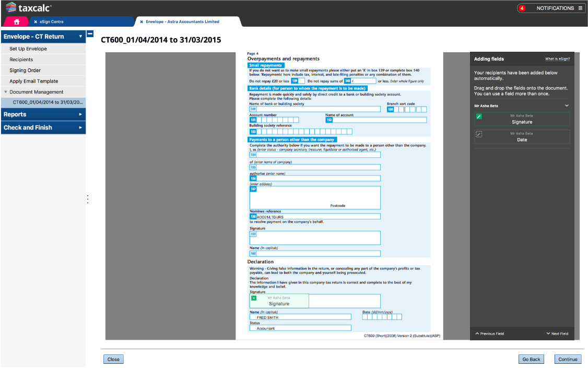The width and height of the screenshot is (588, 368).
Task: Close the eSign Centre tab
Action: [x=36, y=22]
